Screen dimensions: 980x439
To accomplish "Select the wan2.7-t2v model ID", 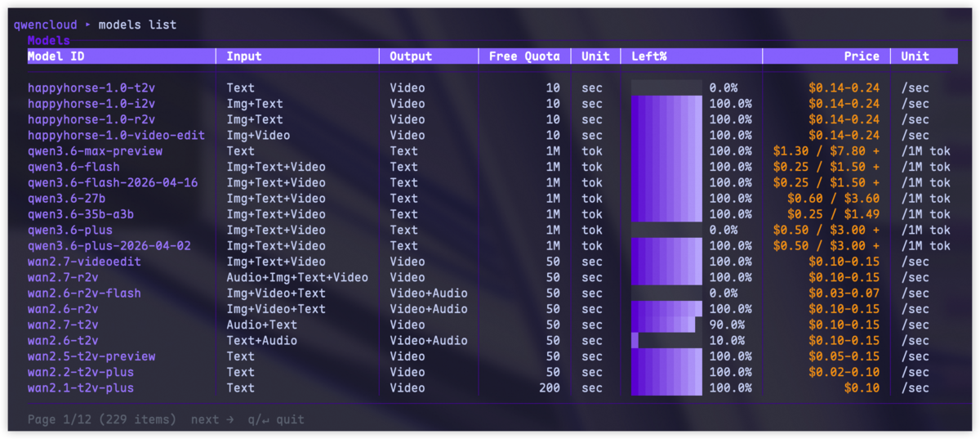I will [63, 325].
